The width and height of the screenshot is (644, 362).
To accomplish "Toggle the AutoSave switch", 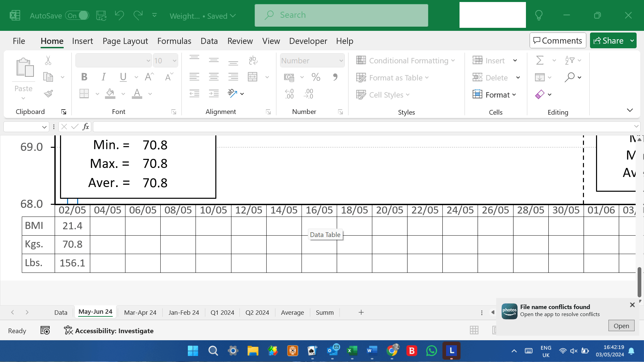I will tap(77, 15).
